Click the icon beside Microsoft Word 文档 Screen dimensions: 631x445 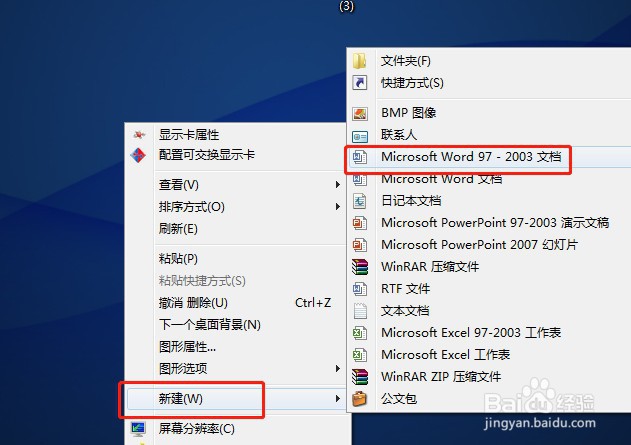[x=359, y=180]
